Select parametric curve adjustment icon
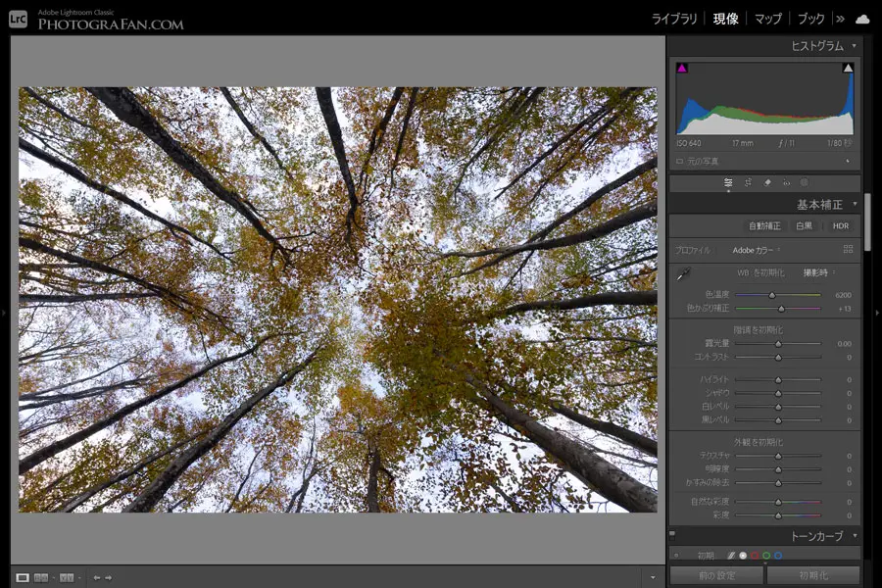882x588 pixels. tap(731, 556)
